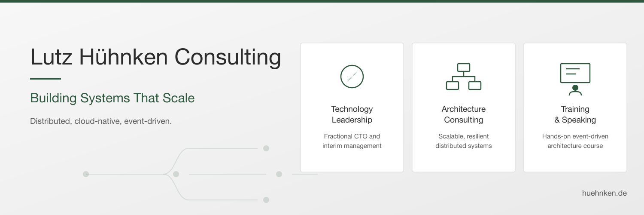Click the branching node of the flow diagram
644x215 pixels.
click(176, 174)
